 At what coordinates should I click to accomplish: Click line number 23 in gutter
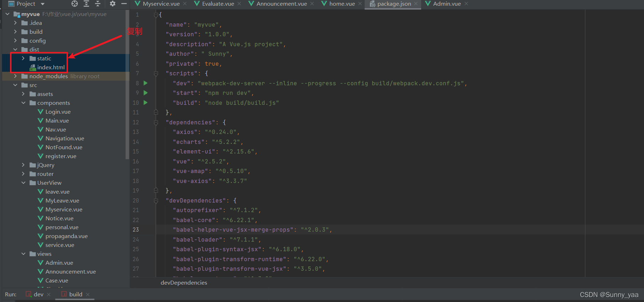coord(136,230)
